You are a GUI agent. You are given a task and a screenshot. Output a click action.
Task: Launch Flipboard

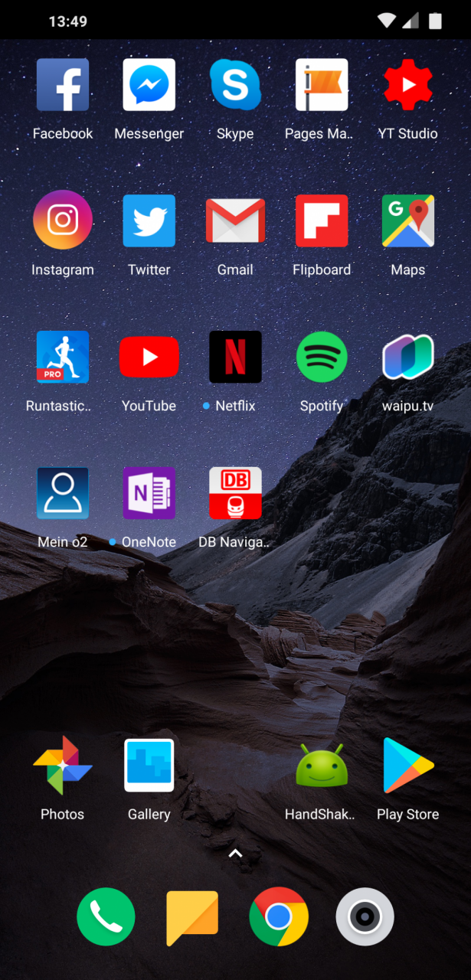tap(322, 220)
